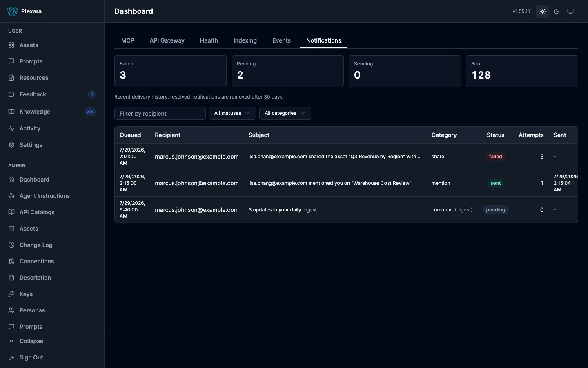Click the Q3 Revenue by Region subject

335,157
